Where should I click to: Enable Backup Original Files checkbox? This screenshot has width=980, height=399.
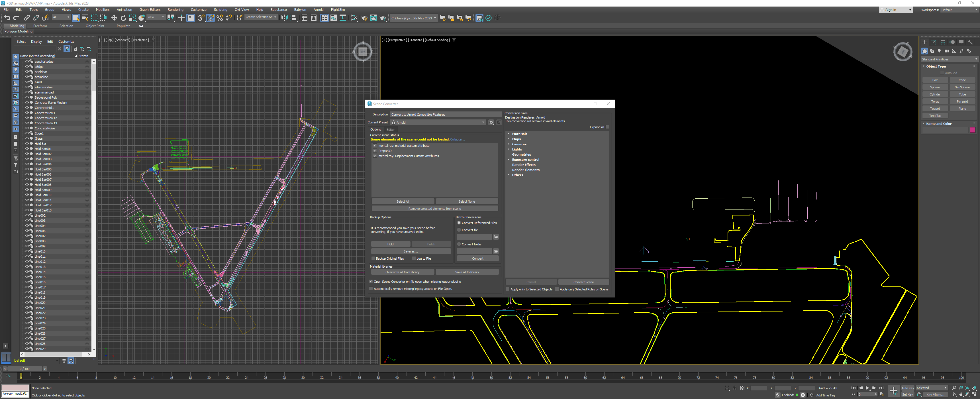pos(373,258)
